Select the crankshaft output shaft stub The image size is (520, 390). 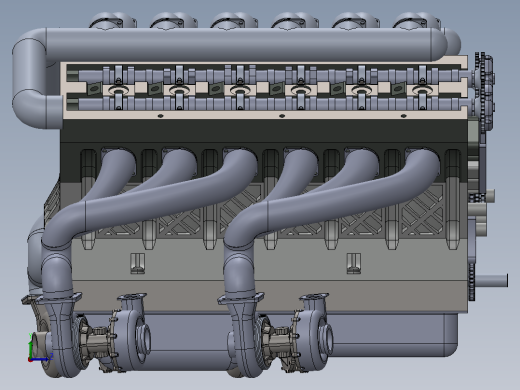(491, 280)
